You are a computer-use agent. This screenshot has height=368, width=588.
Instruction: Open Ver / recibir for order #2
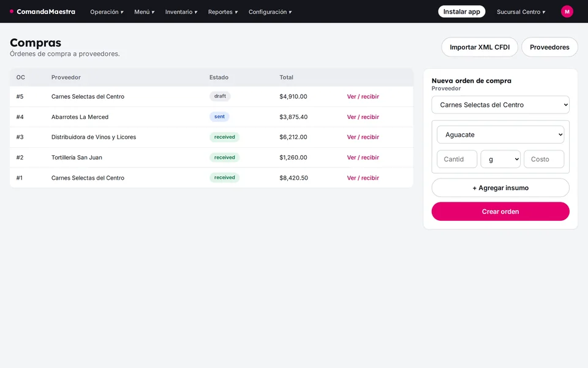click(363, 158)
